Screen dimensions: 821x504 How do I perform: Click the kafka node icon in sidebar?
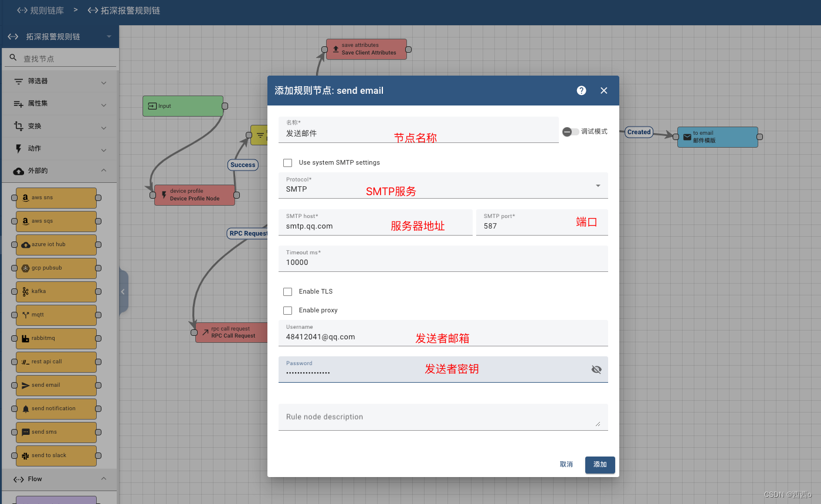tap(26, 291)
